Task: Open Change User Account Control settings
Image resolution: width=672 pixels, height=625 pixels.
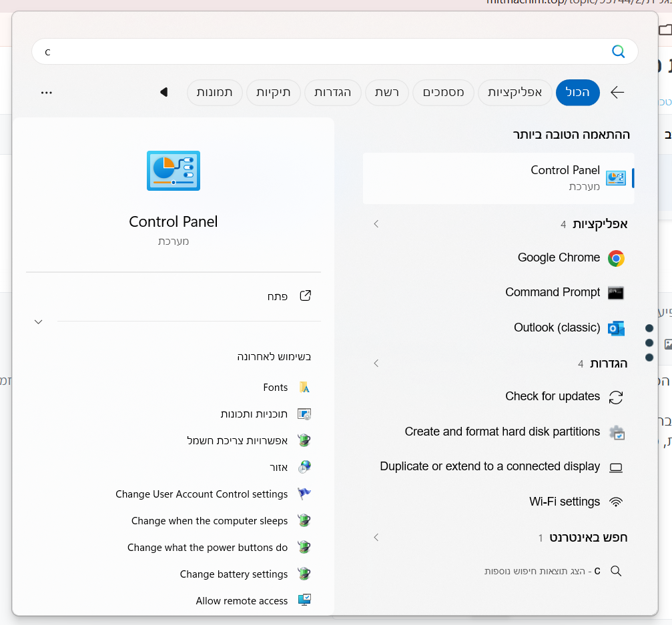Action: (202, 494)
